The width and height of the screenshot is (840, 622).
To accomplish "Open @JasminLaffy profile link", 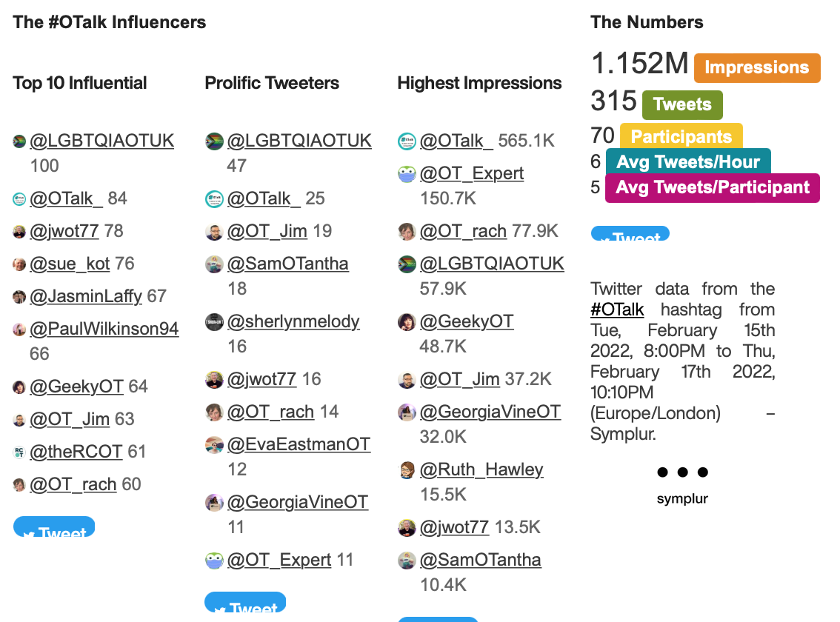I will click(86, 296).
